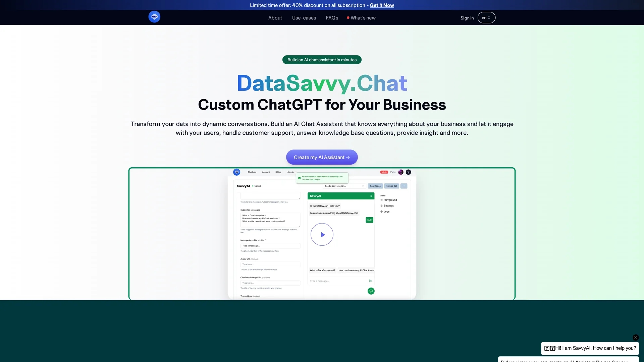The height and width of the screenshot is (362, 644).
Task: Click Create my AI Assistant button
Action: coord(322,157)
